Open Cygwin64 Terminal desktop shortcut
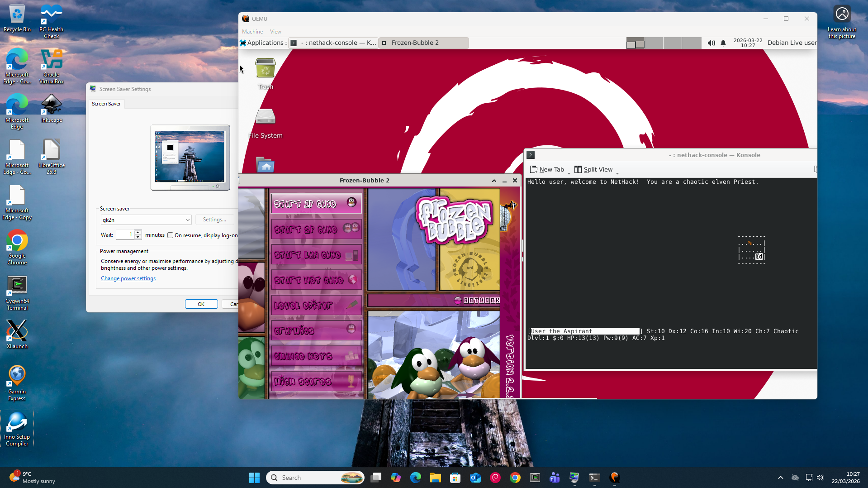 pos(17,293)
